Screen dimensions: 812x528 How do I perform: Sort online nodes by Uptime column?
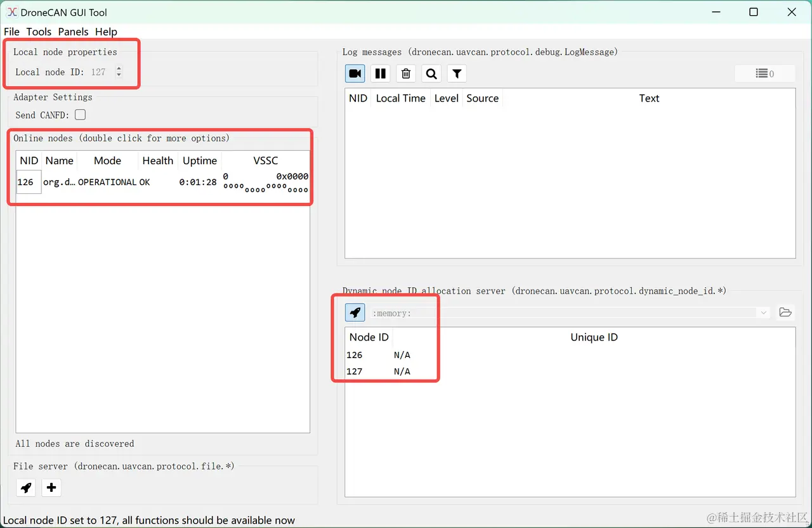(200, 160)
